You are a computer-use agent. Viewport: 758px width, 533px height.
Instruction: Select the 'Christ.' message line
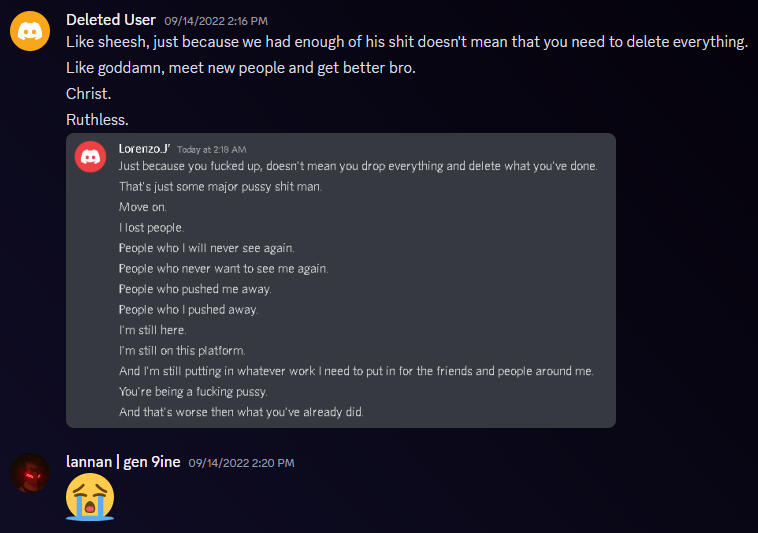88,94
